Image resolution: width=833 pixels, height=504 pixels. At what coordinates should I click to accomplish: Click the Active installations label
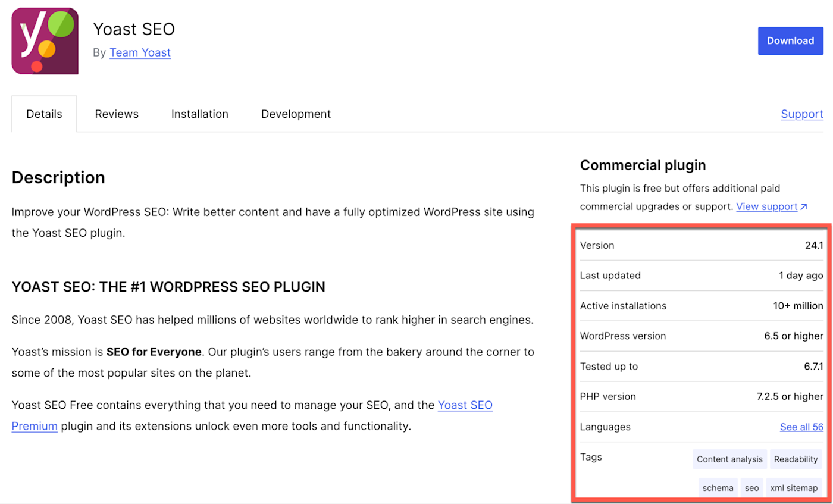(x=624, y=306)
